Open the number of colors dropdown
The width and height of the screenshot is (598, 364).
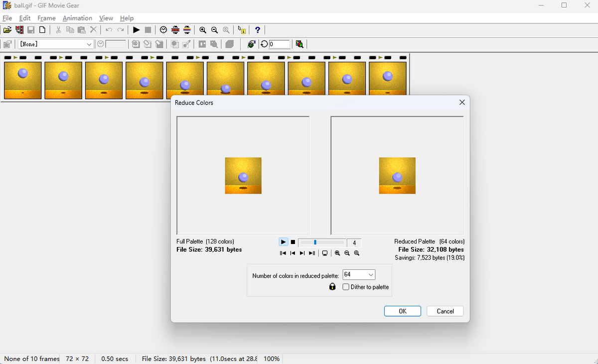coord(370,275)
